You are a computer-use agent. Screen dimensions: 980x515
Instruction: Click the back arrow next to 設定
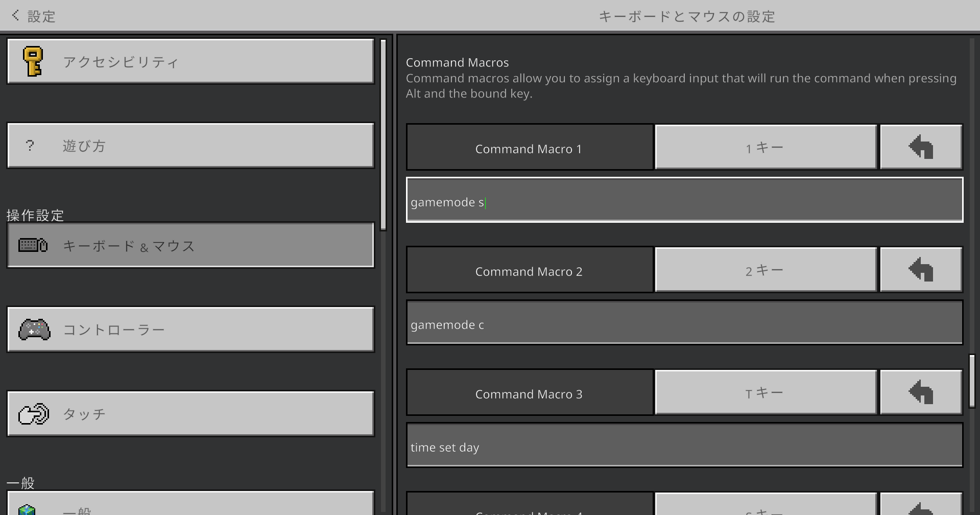point(15,16)
